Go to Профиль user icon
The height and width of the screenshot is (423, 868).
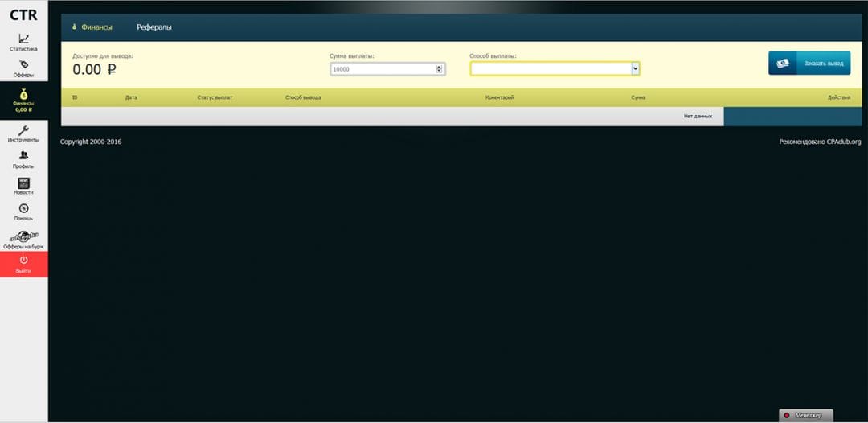(23, 156)
